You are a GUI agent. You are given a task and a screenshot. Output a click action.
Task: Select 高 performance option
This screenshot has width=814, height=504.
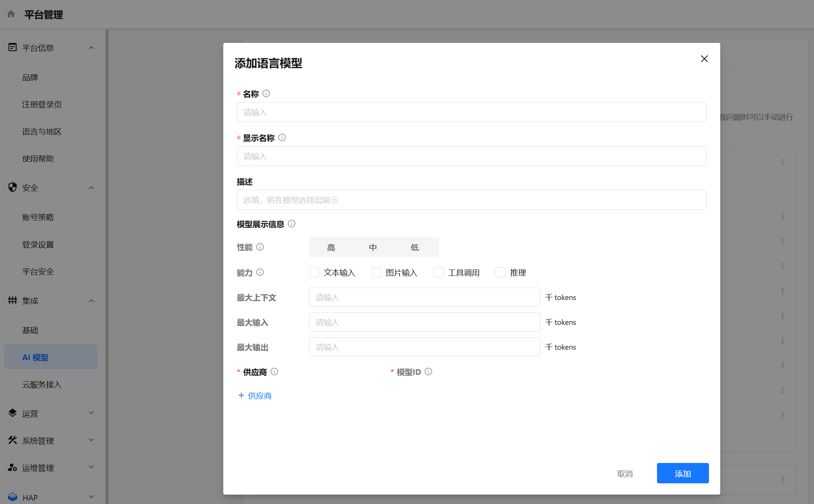pos(331,247)
